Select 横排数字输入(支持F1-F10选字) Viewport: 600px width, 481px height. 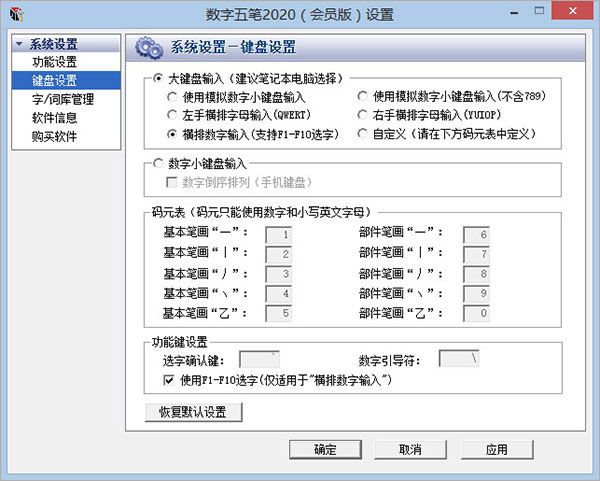point(172,134)
